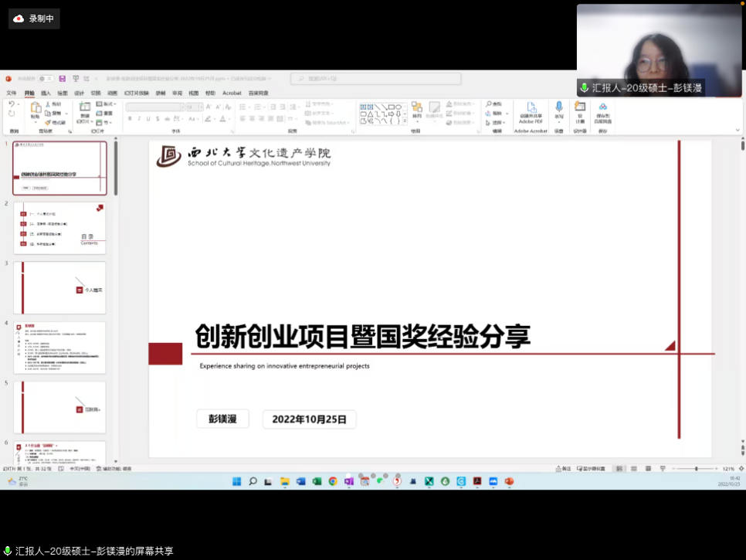Click the PowerPoint taskbar icon
746x560 pixels.
509,481
